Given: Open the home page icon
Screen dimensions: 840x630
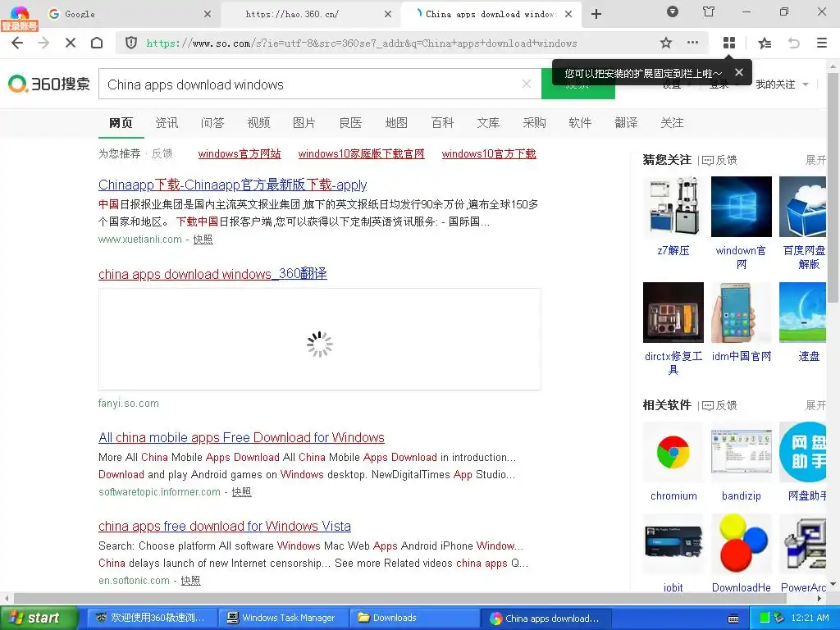Looking at the screenshot, I should [x=97, y=43].
